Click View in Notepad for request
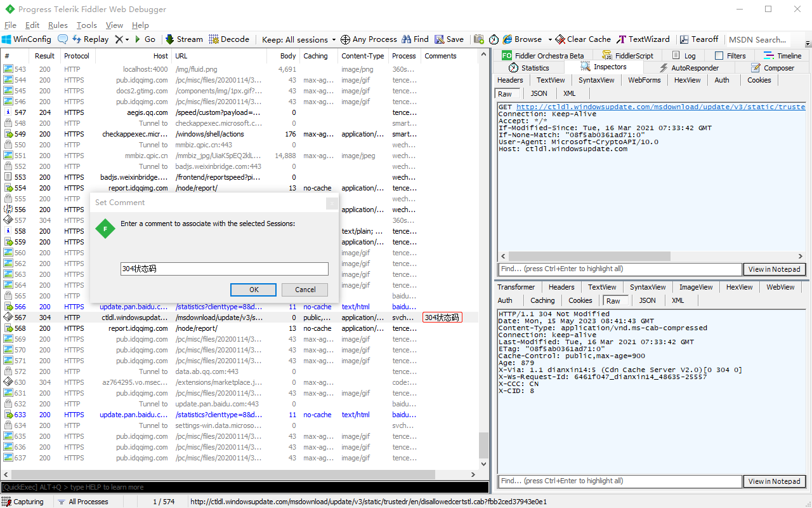Screen dimensions: 812x508 (774, 269)
